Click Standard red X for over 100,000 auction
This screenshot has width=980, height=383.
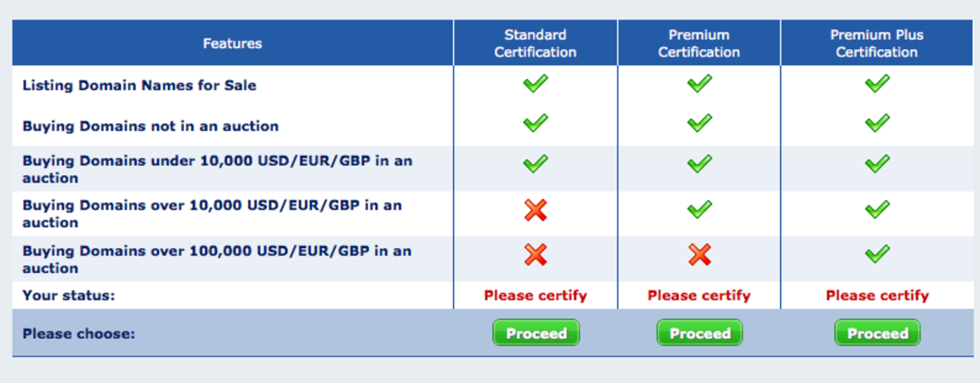tap(535, 255)
